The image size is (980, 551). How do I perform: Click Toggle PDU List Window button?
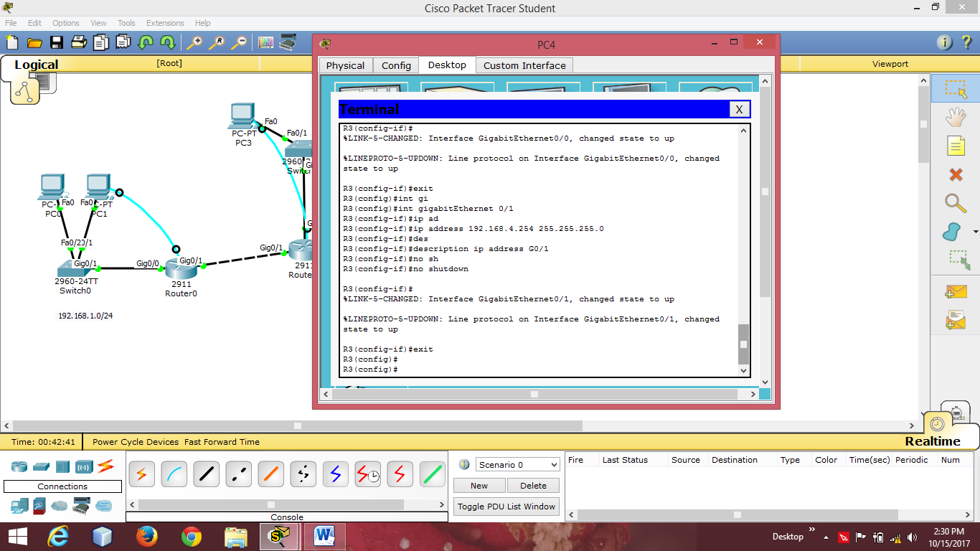click(507, 507)
